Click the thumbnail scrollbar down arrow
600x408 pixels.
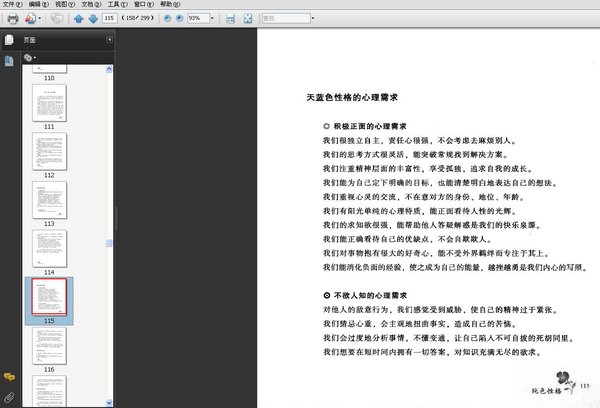tap(109, 403)
